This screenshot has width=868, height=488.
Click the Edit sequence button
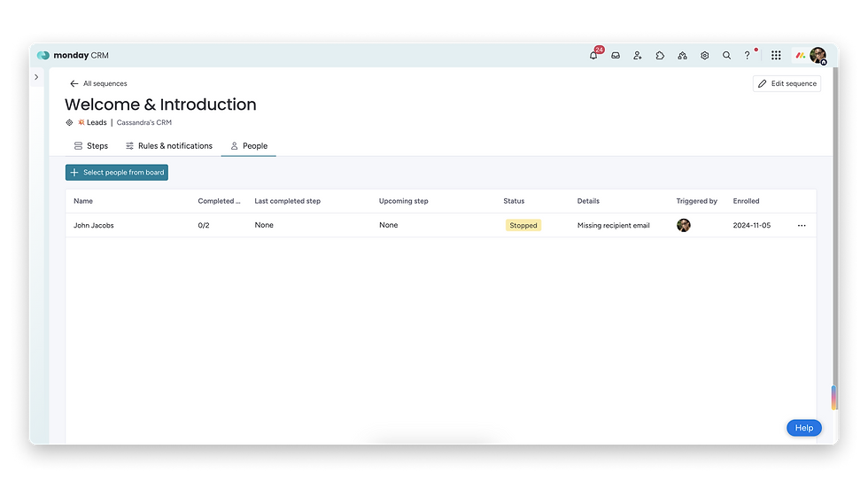pos(787,83)
